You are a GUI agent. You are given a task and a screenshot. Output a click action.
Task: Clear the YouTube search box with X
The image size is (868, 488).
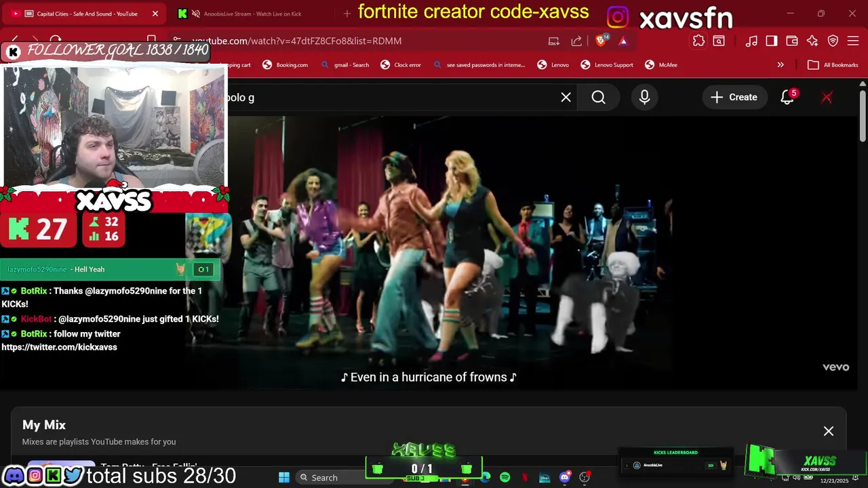pos(566,98)
